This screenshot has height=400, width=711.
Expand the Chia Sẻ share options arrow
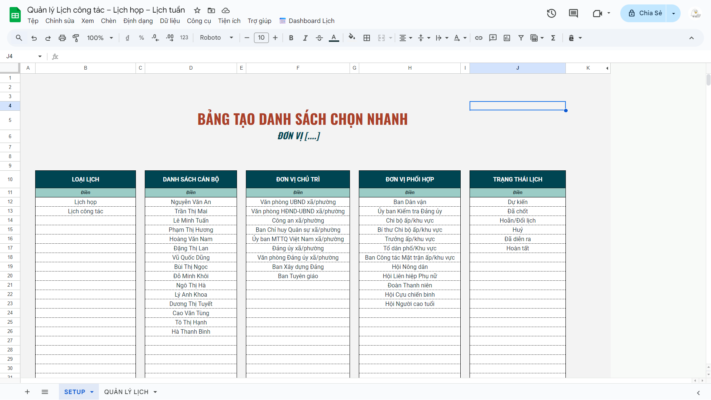pos(673,13)
